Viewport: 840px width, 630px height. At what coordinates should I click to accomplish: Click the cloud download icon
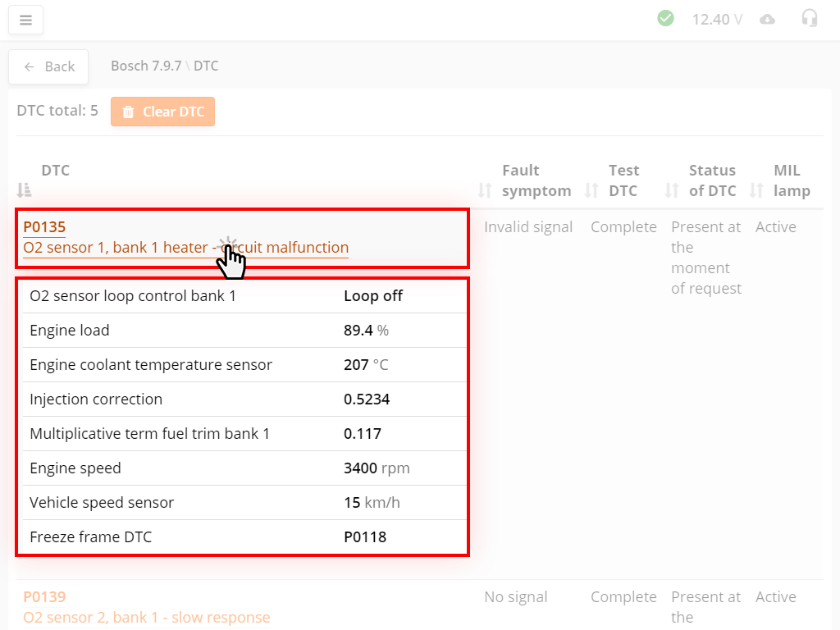(x=767, y=19)
